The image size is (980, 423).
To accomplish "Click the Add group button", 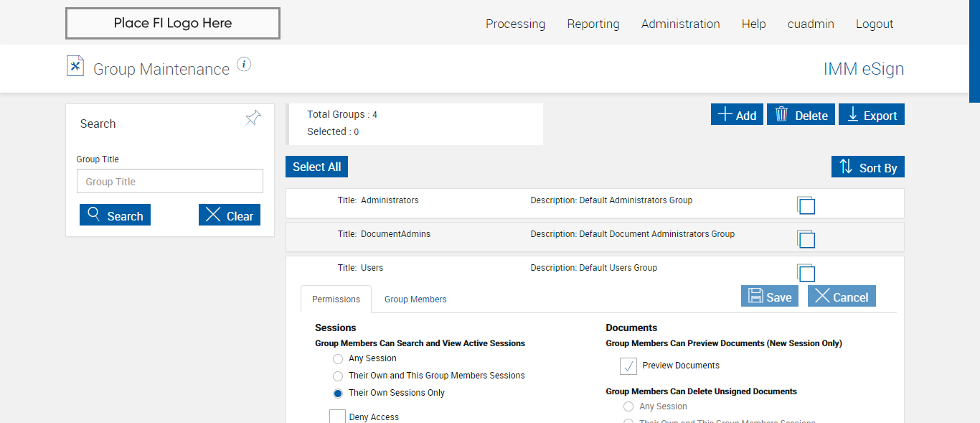I will [x=737, y=115].
